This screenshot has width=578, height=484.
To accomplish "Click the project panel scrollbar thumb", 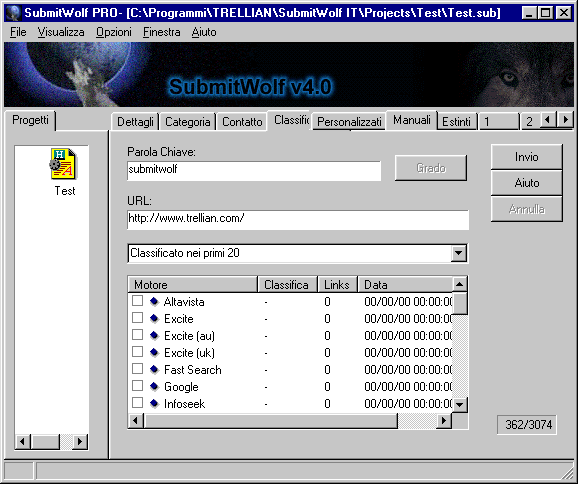I will click(x=45, y=442).
